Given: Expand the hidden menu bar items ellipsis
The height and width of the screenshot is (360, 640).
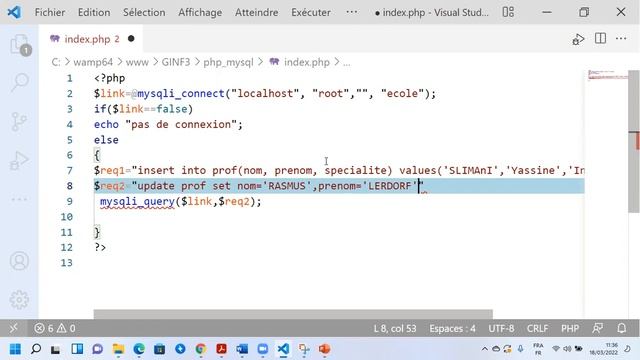Looking at the screenshot, I should point(352,12).
